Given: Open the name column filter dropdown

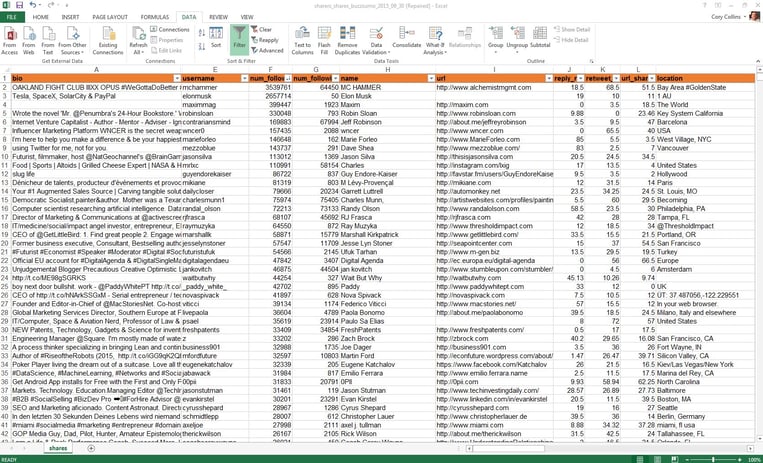Looking at the screenshot, I should (x=431, y=79).
